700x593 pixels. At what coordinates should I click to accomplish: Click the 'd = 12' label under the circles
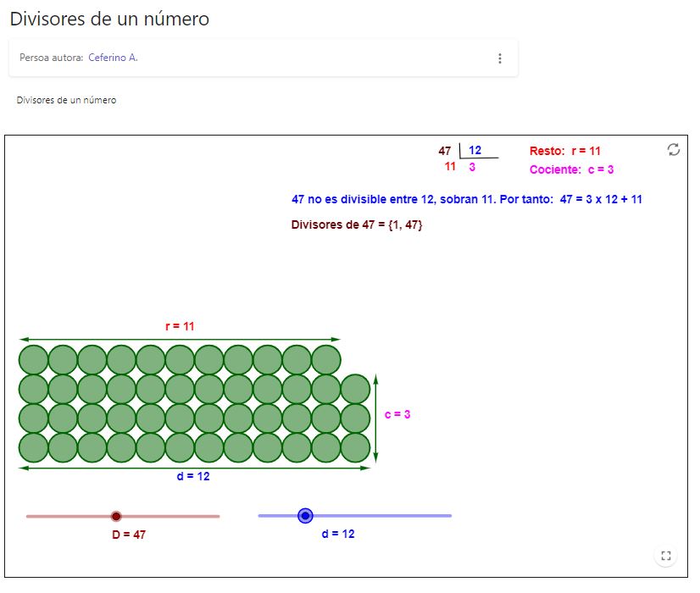point(193,476)
